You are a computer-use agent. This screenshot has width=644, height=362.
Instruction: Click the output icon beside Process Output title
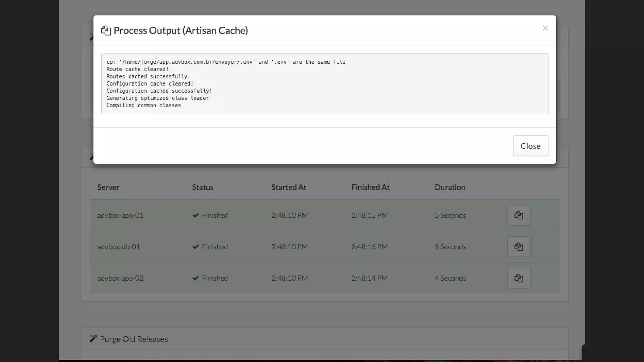point(106,30)
